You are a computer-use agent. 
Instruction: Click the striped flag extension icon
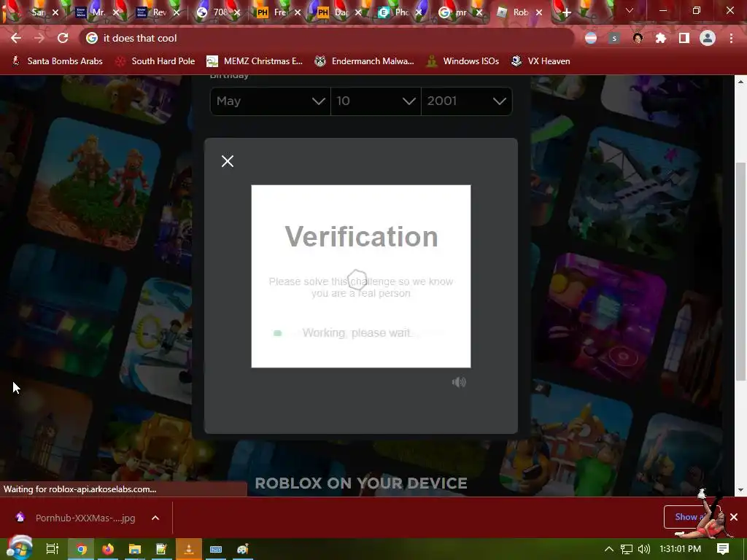pos(591,38)
